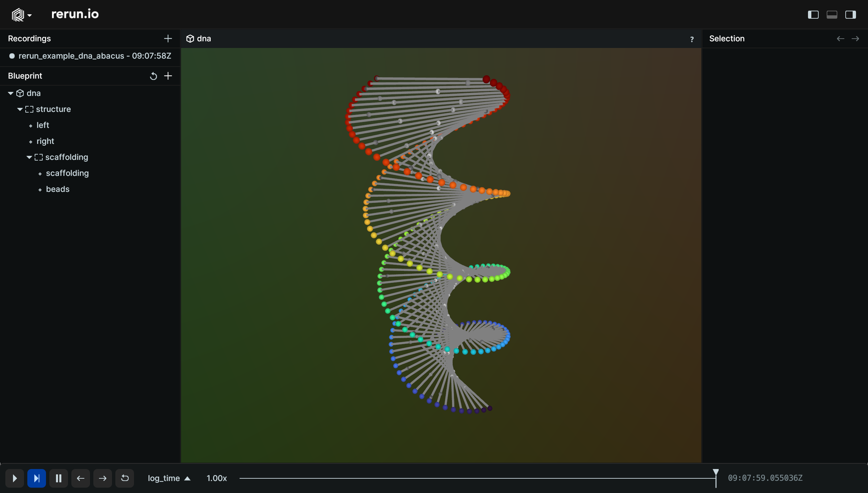Pause the playback
Viewport: 868px width, 493px height.
pyautogui.click(x=59, y=478)
